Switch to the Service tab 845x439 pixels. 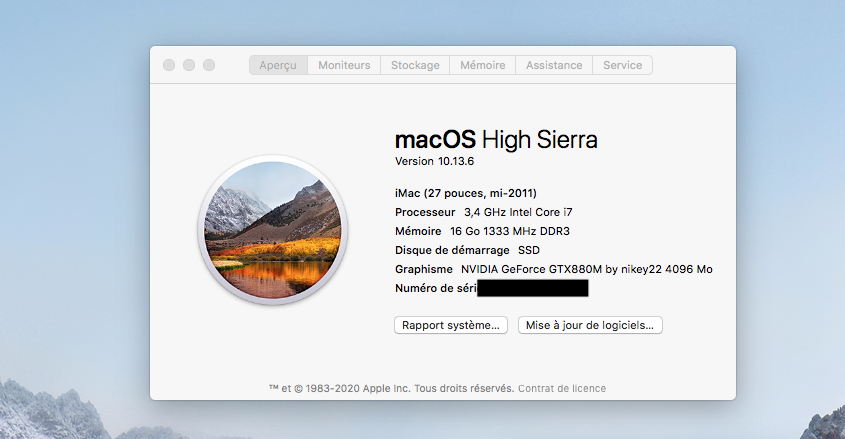tap(622, 65)
